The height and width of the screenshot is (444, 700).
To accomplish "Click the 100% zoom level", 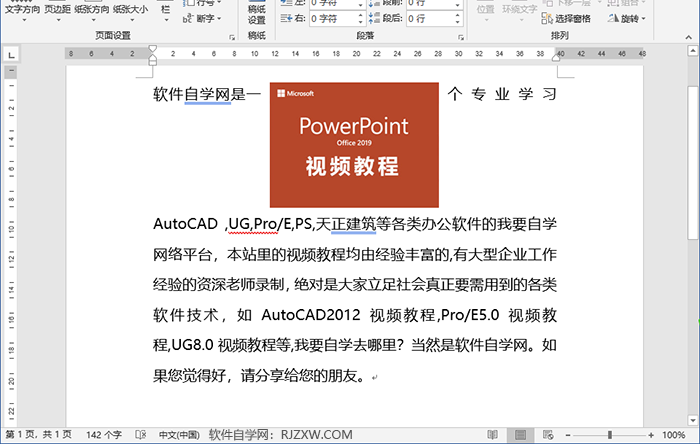I will 674,435.
